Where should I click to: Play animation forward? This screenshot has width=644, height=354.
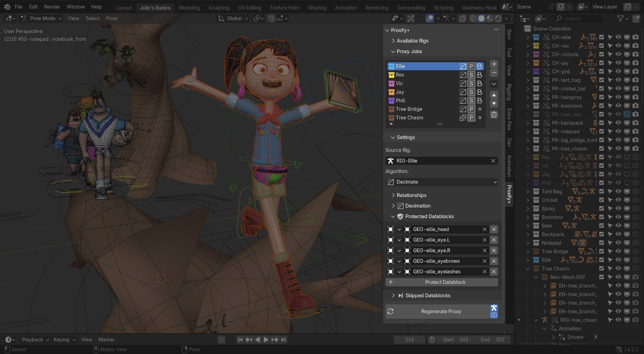pos(266,340)
